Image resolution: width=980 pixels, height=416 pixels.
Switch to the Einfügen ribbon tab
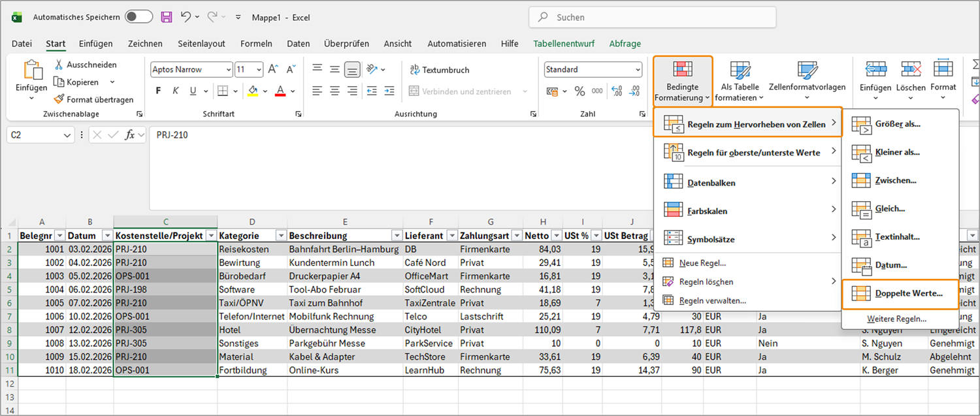click(95, 44)
